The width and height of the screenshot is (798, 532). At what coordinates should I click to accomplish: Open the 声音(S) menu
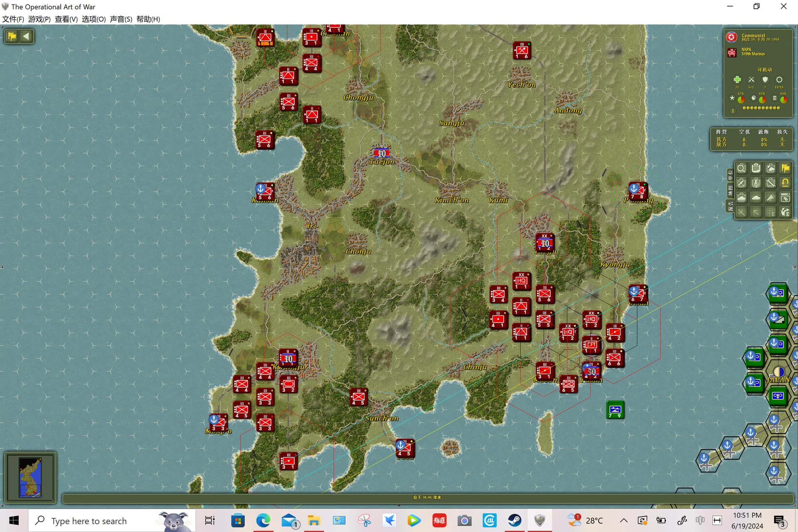pyautogui.click(x=121, y=19)
